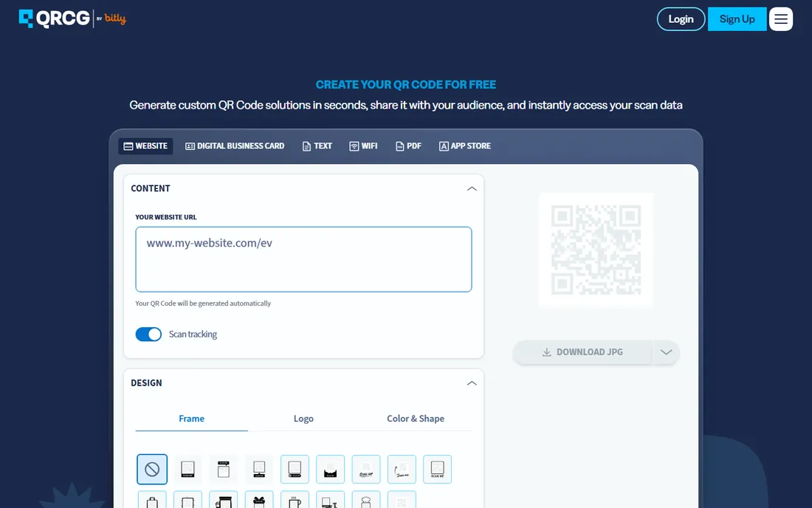Switch to the WEBSITE tab
Image resolution: width=812 pixels, height=508 pixels.
click(145, 146)
